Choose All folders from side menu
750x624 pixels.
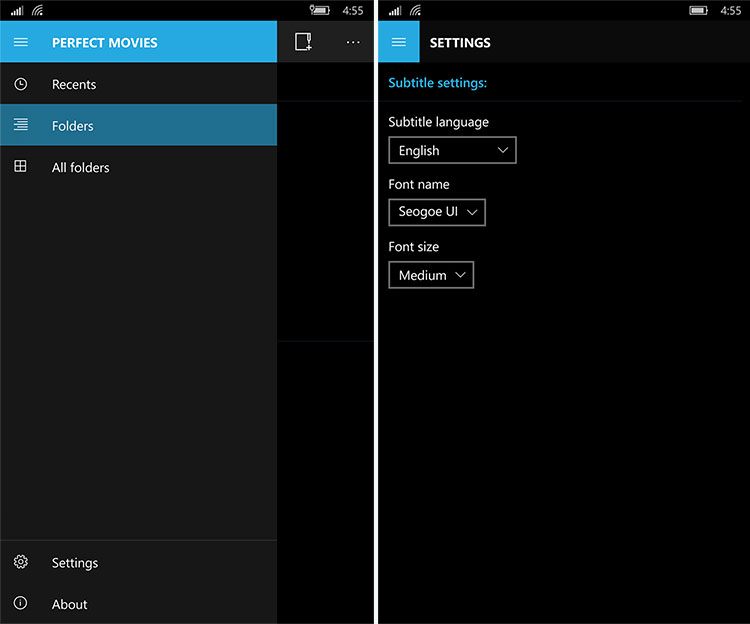click(81, 167)
